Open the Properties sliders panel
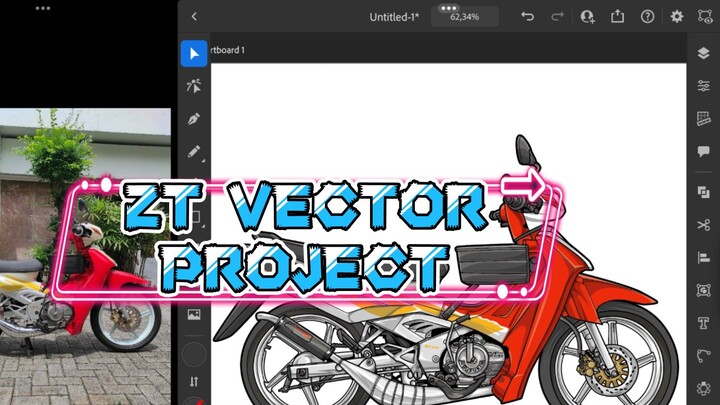 click(703, 86)
